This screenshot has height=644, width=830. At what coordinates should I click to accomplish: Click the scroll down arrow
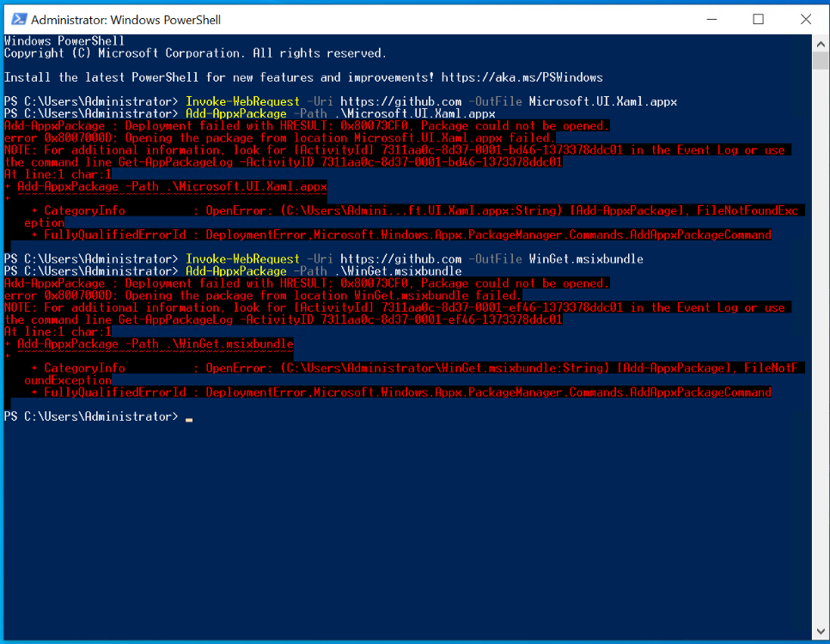[x=819, y=629]
